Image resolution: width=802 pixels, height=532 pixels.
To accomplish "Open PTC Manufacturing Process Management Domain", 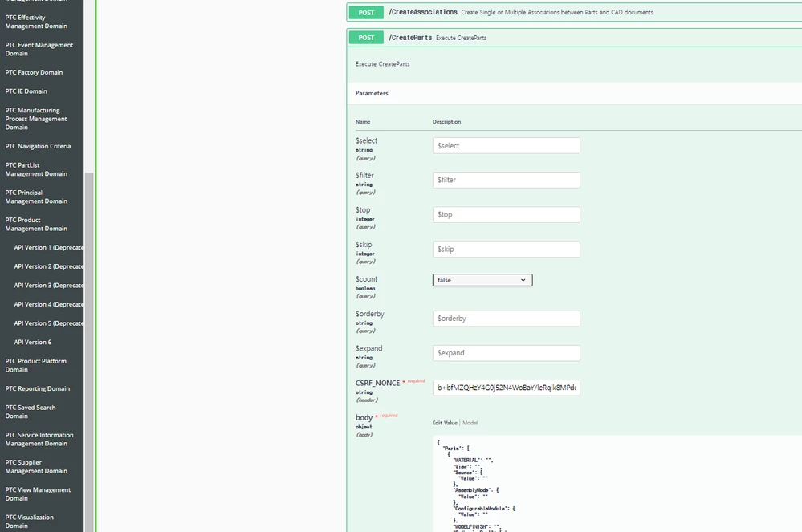I will click(x=36, y=119).
